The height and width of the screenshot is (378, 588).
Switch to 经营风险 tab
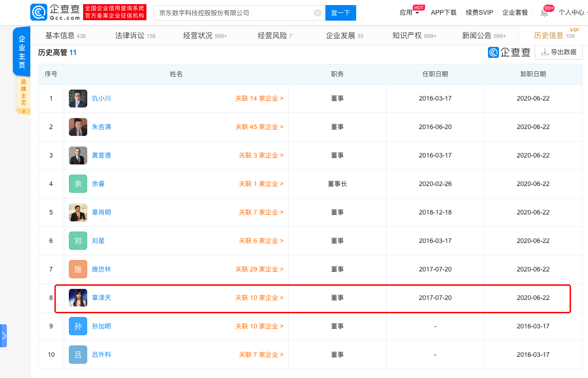pyautogui.click(x=275, y=35)
